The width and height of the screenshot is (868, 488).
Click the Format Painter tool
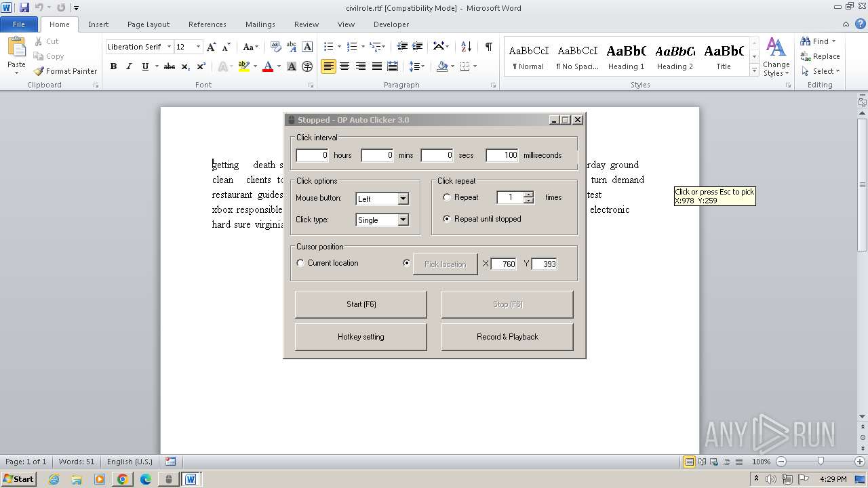tap(65, 71)
